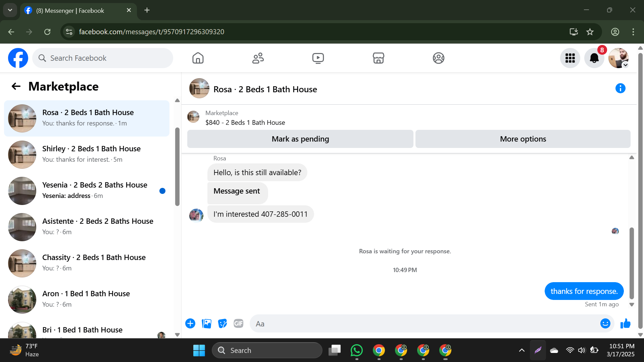Open the Friends icon

(258, 58)
